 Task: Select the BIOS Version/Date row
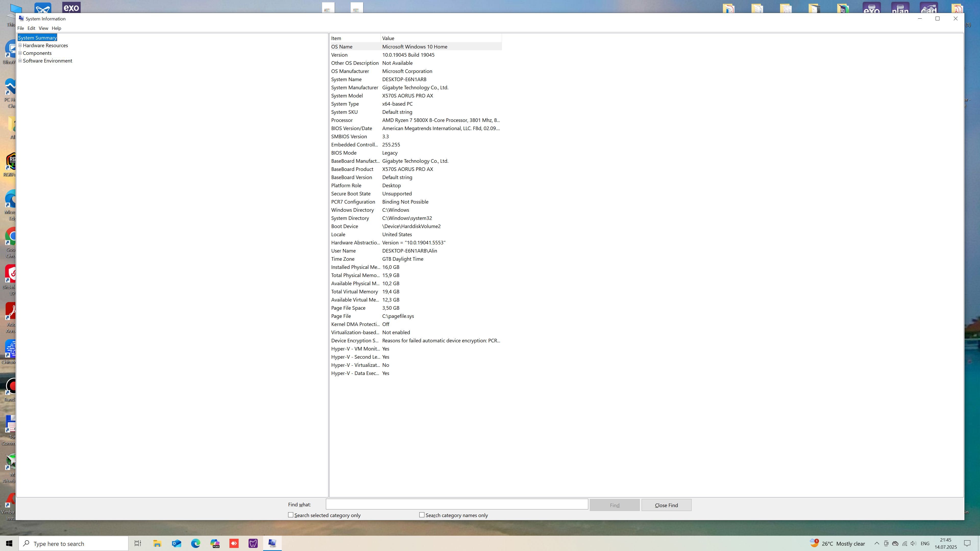416,129
